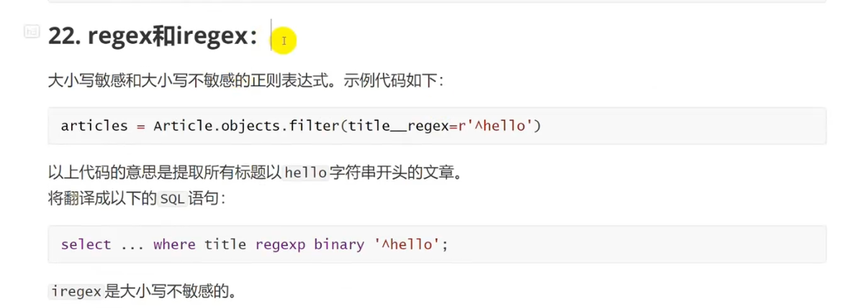Click the word 'articles' in the code

pos(94,126)
